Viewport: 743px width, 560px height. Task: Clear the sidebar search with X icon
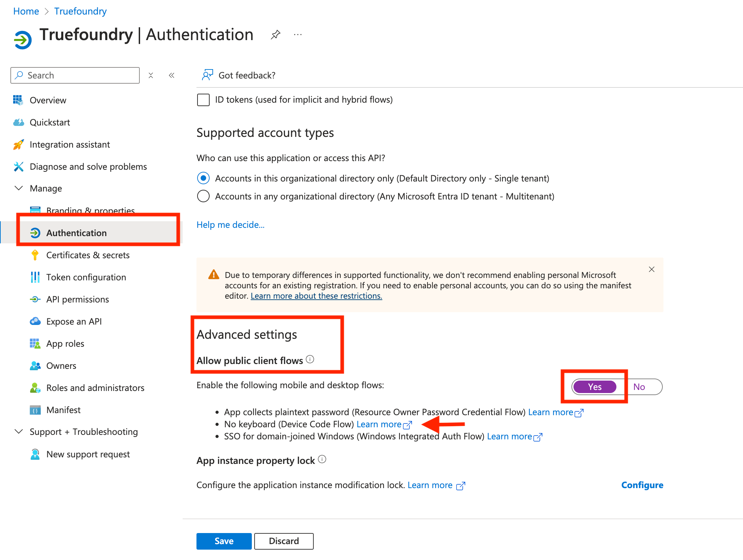coord(151,75)
